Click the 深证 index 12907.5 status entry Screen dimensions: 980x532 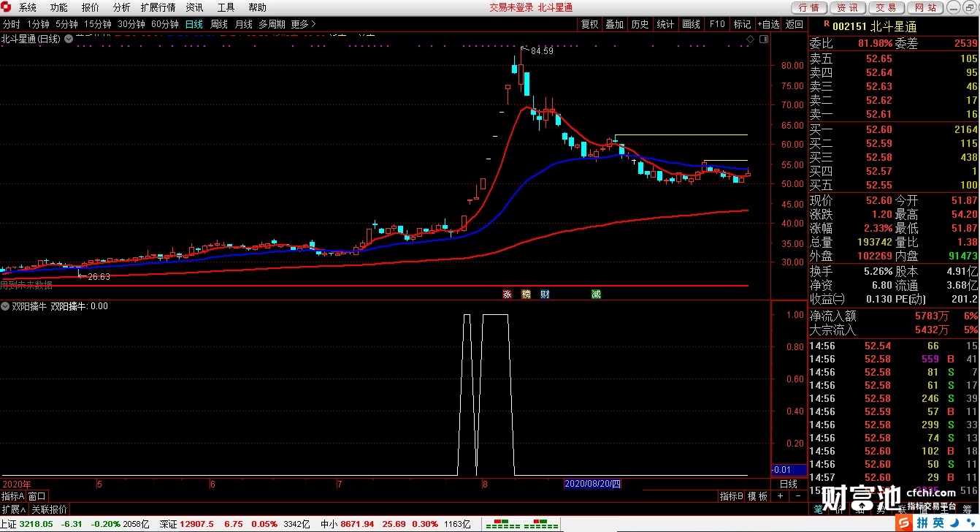(x=235, y=524)
